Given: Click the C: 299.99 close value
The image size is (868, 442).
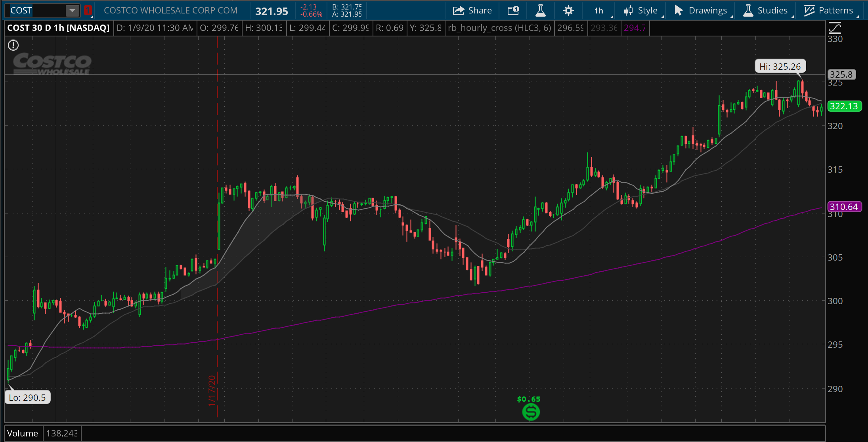Looking at the screenshot, I should [350, 28].
